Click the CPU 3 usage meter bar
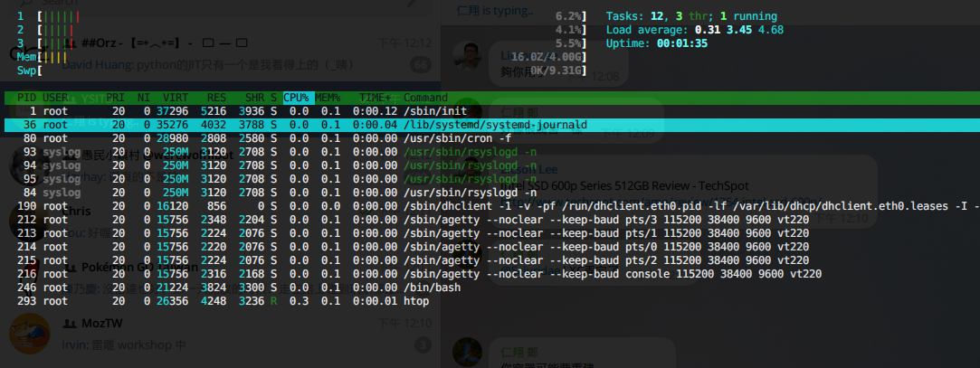Viewport: 980px width, 368px height. (302, 43)
